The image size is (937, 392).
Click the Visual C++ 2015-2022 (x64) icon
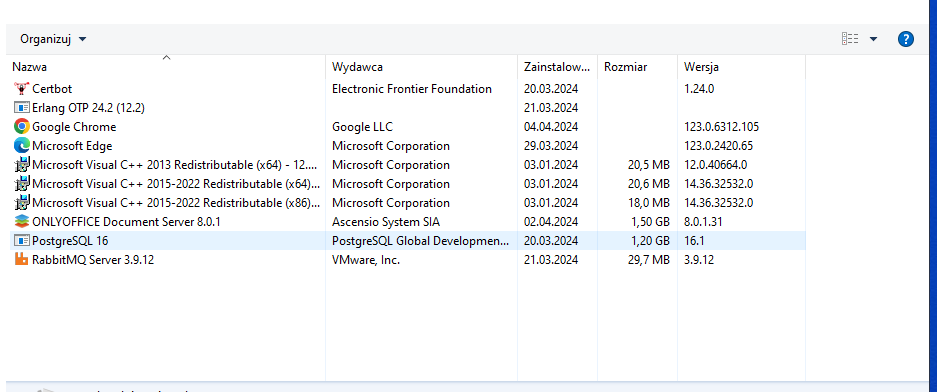click(x=22, y=184)
